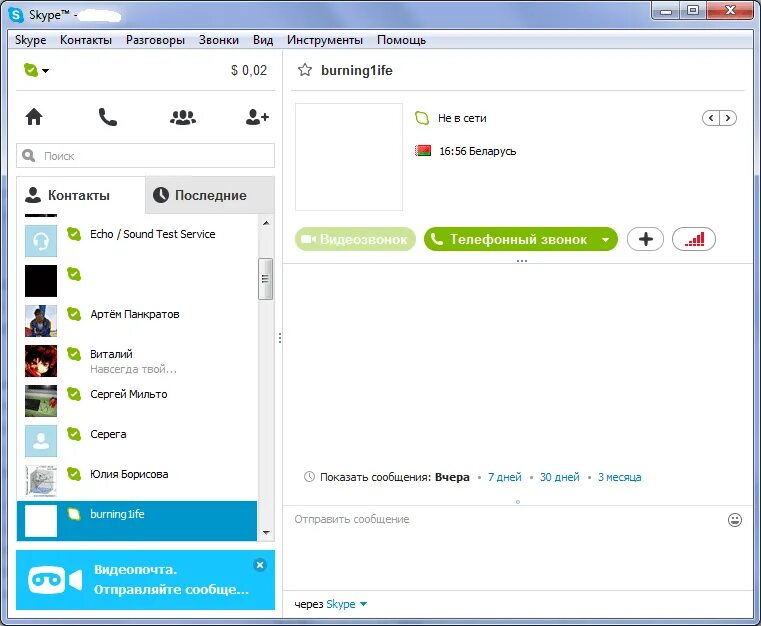Open the Контакты menu
Screen dimensions: 761x626
pos(86,40)
